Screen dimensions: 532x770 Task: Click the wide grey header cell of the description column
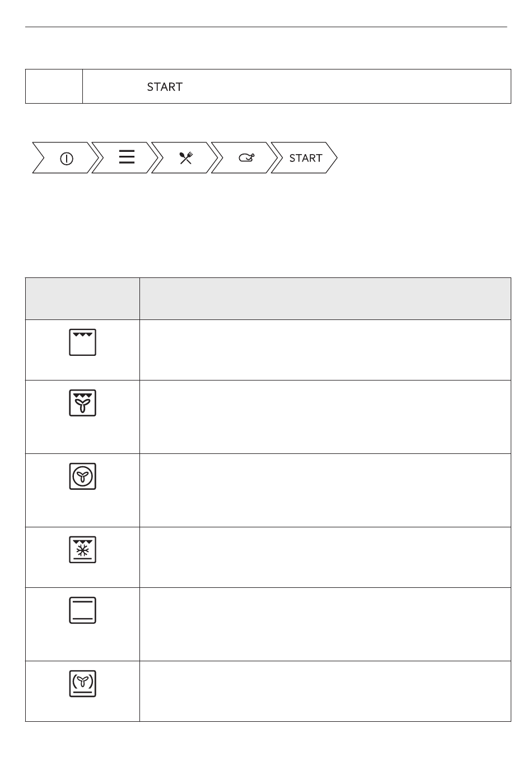tap(325, 299)
